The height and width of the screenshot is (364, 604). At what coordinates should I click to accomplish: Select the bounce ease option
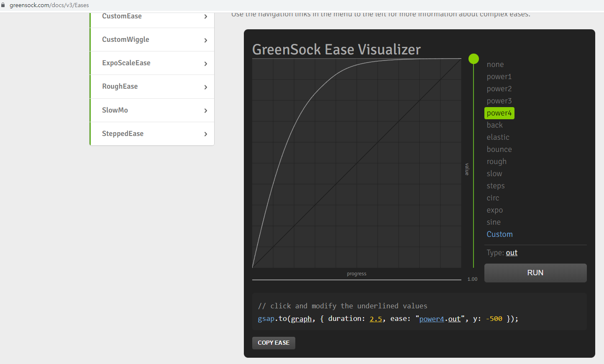tap(499, 149)
